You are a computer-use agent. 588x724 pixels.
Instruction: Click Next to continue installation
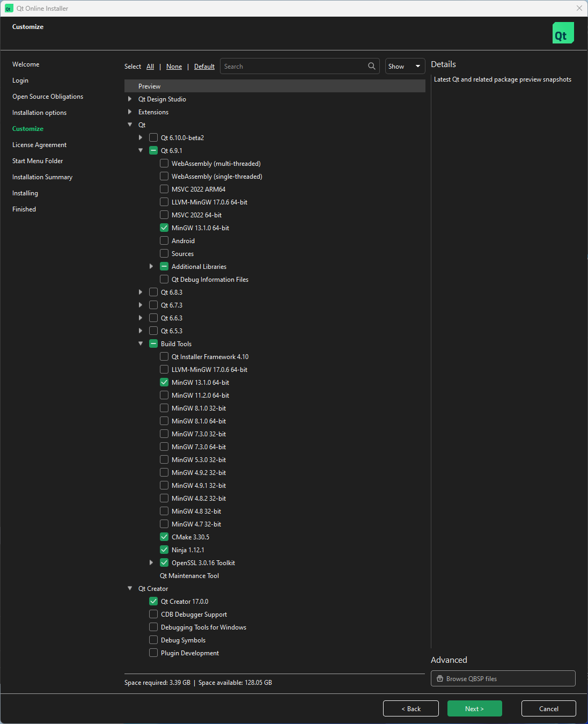click(474, 708)
